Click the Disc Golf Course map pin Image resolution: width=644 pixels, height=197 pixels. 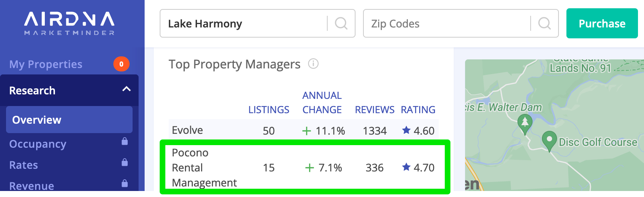pos(549,141)
